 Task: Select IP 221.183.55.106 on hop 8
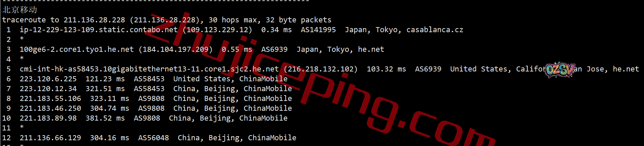point(50,99)
